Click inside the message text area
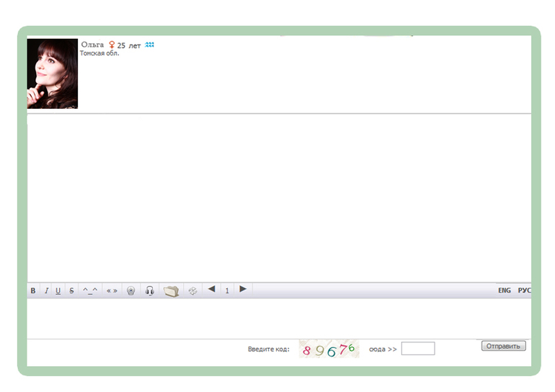This screenshot has height=392, width=555. pos(278,318)
